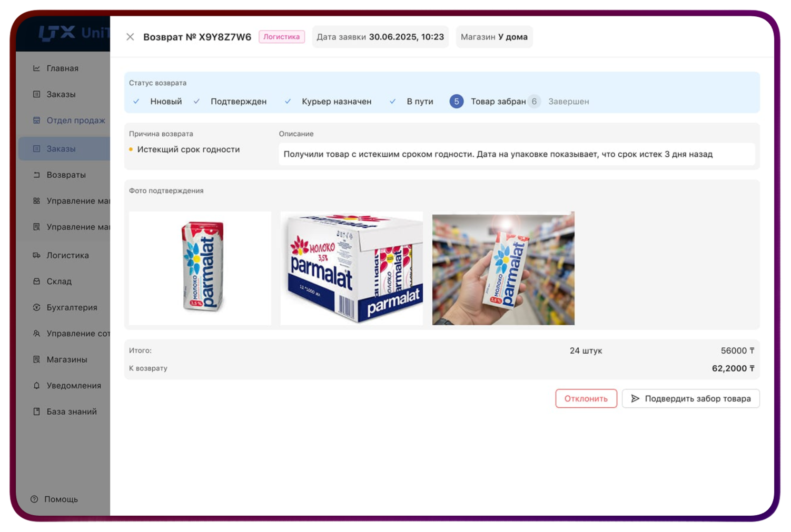The width and height of the screenshot is (791, 532).
Task: Click the Помощь question mark icon
Action: [x=34, y=499]
